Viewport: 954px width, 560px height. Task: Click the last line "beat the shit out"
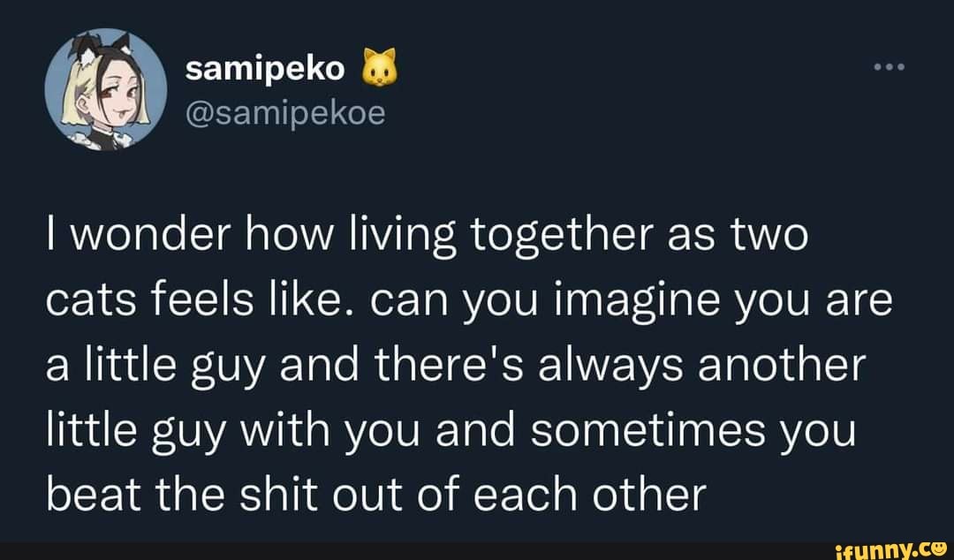(376, 494)
